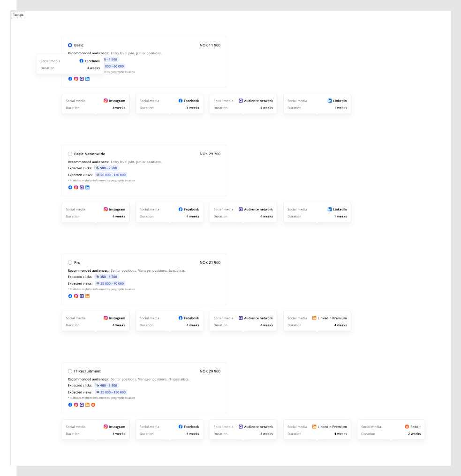Select the Basic Nationwide radio button

click(70, 154)
